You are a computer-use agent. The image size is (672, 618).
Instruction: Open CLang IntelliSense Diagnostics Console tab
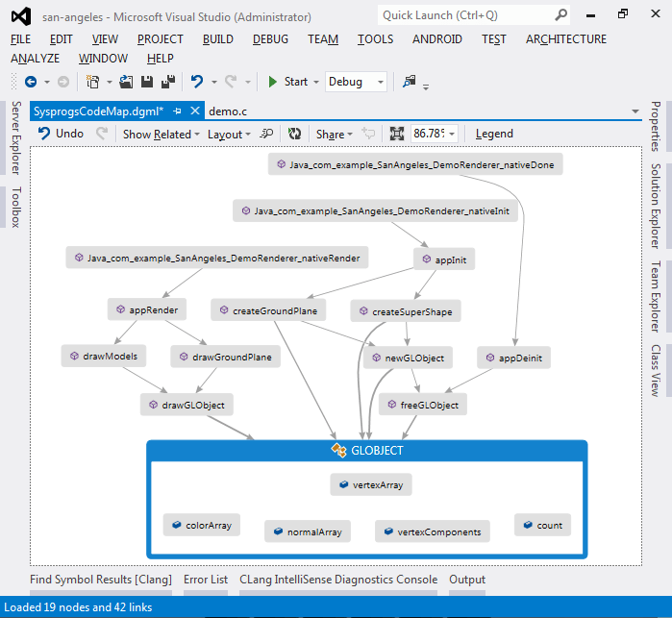point(338,580)
